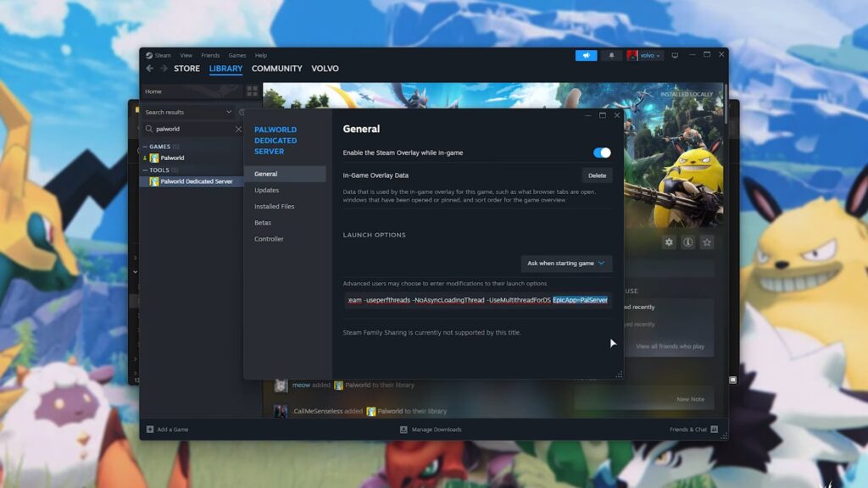Click the Steam logo icon
Viewport: 868px width, 488px height.
(149, 55)
